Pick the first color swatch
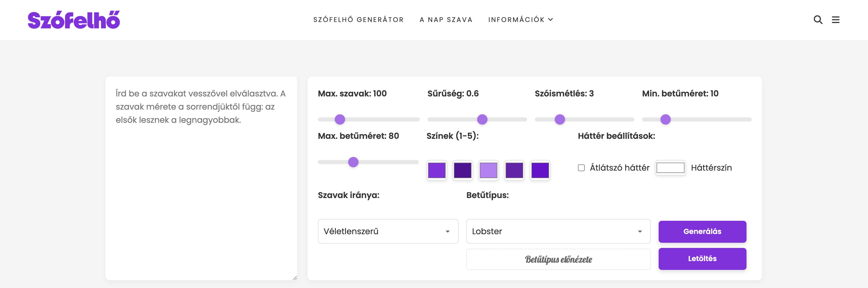 [437, 170]
